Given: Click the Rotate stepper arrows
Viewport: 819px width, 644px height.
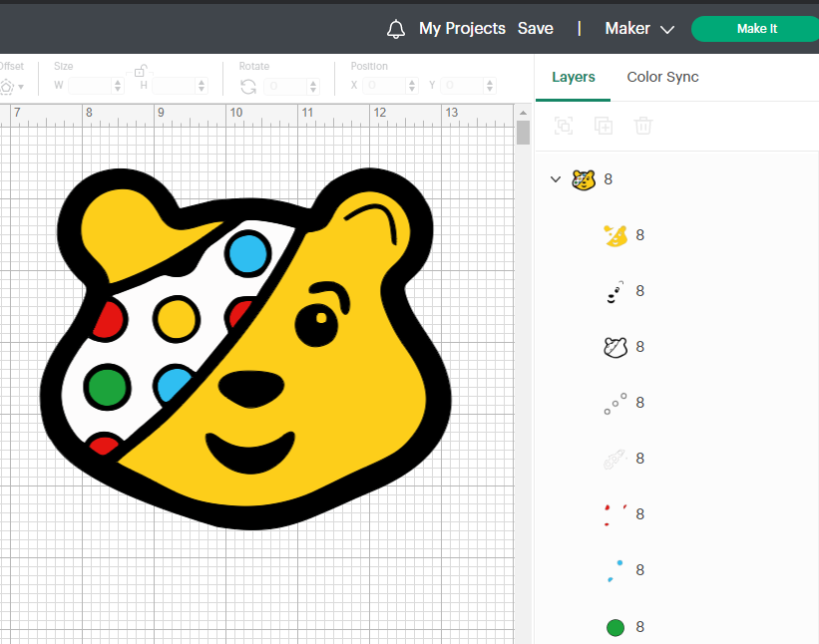Looking at the screenshot, I should click(x=313, y=86).
